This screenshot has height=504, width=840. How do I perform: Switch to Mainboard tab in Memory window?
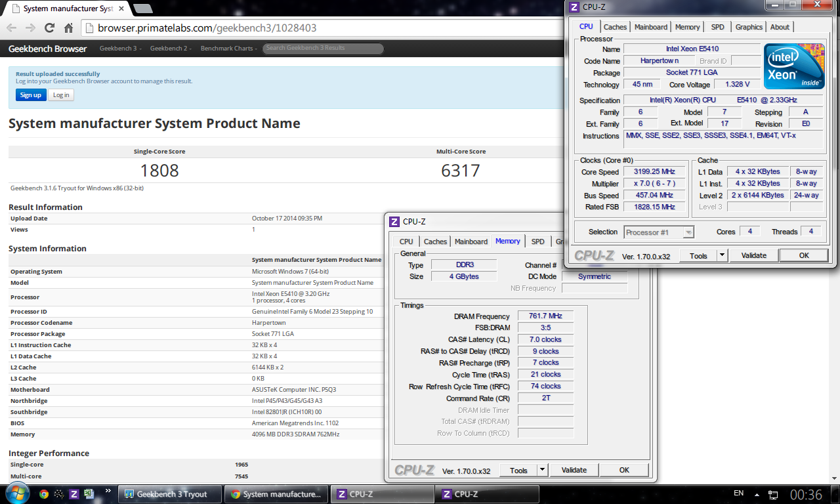click(x=471, y=241)
